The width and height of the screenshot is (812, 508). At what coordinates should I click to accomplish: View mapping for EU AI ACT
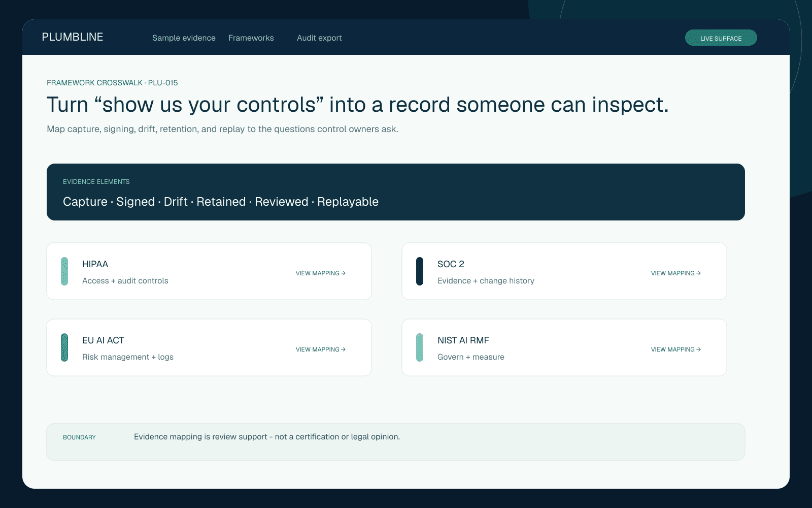point(321,350)
